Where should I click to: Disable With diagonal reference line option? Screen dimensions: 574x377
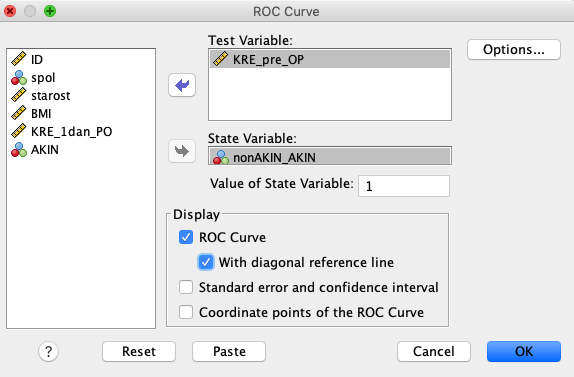pos(206,262)
